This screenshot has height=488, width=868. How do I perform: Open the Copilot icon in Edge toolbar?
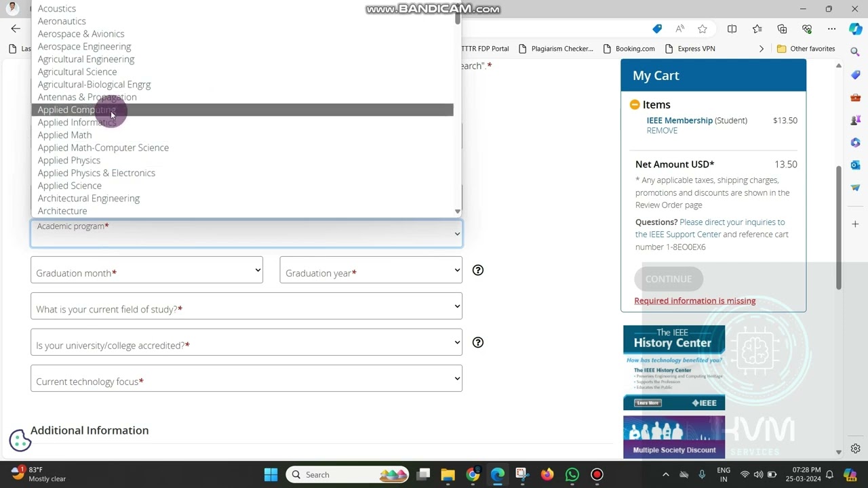click(x=855, y=29)
